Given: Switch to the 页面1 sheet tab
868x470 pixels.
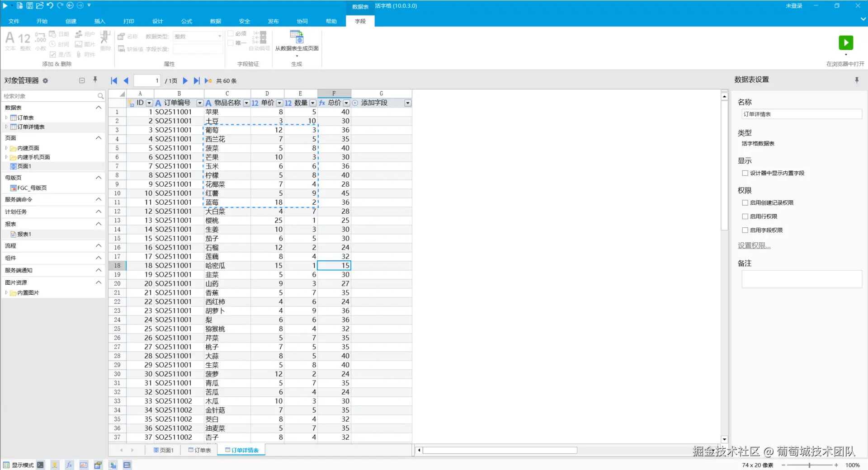Looking at the screenshot, I should 163,450.
